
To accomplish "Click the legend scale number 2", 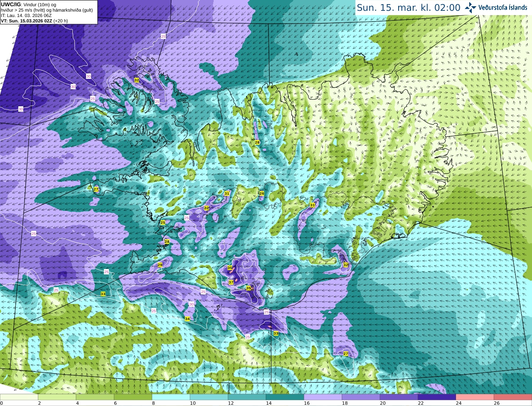I will (x=39, y=403).
